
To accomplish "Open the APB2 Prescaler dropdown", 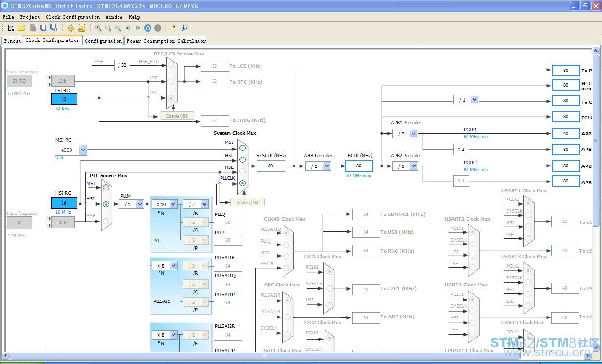I will (x=414, y=166).
